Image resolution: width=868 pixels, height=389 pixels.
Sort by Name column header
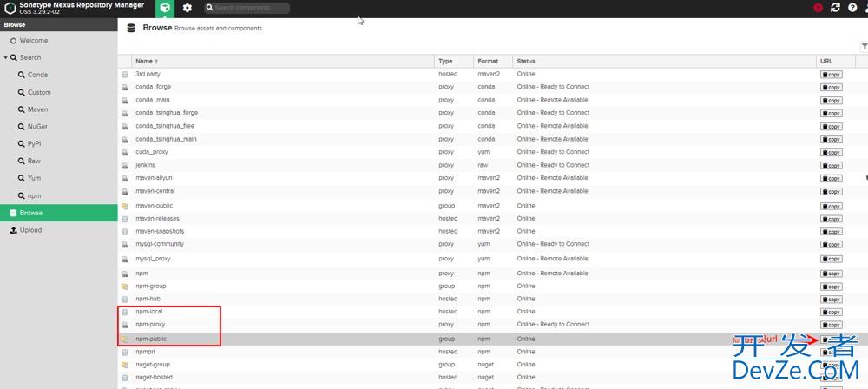click(283, 61)
